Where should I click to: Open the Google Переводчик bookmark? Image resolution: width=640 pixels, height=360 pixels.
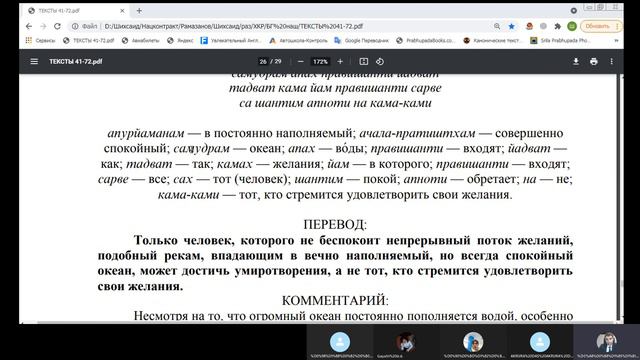pyautogui.click(x=362, y=40)
